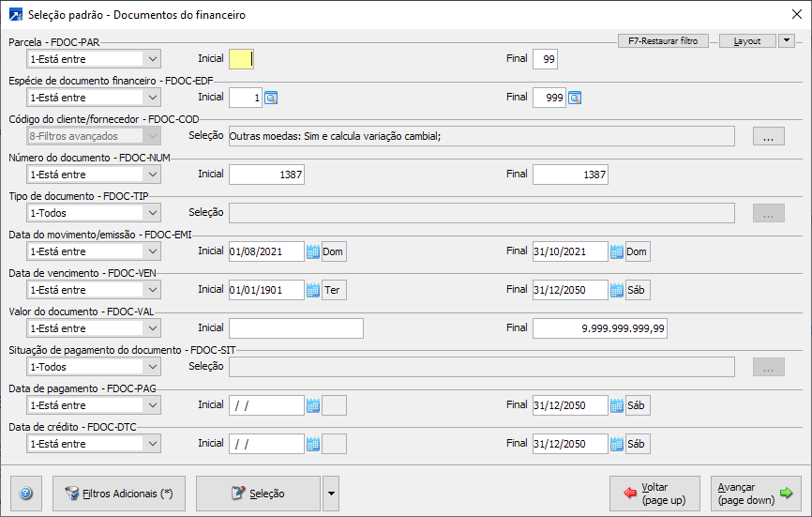Click Voltar (page up) button
This screenshot has height=517, width=812.
click(654, 493)
